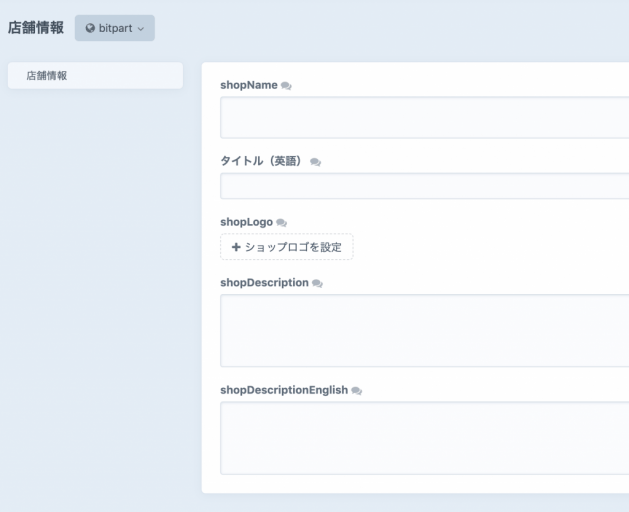
Task: Click the comment icon next to タイトル（英語）
Action: (x=315, y=161)
